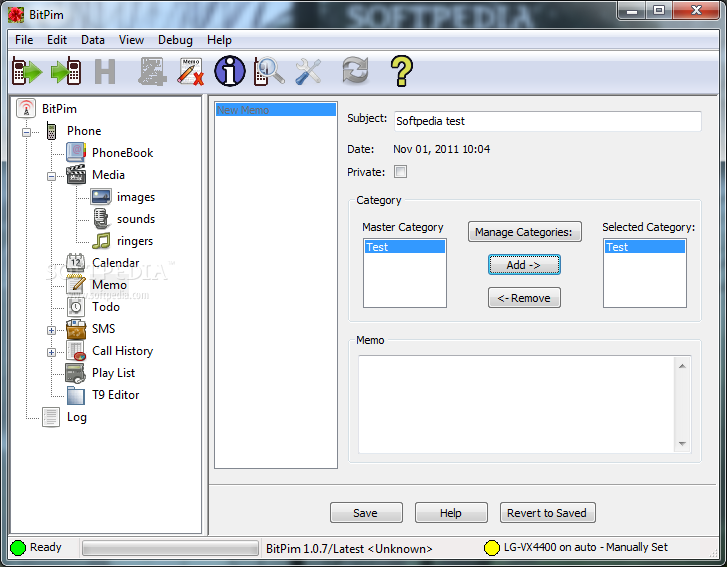Screen dimensions: 727x567
Task: Select New Memo in the memo list
Action: (x=276, y=110)
